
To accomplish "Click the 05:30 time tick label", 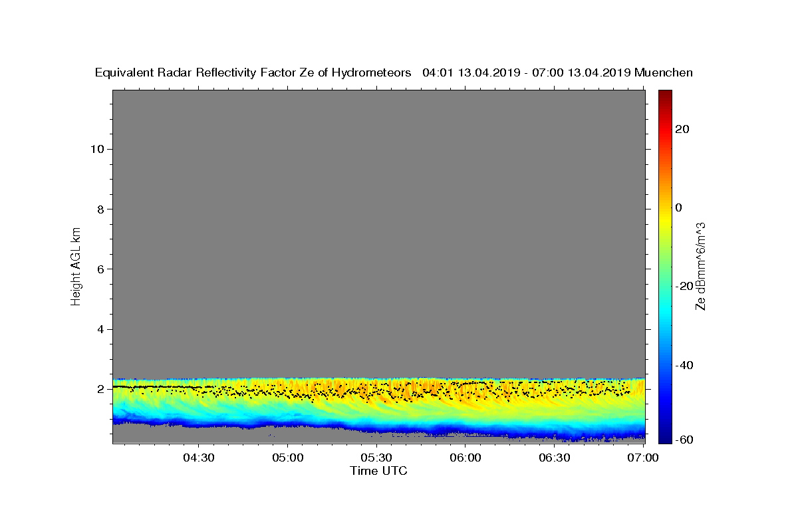I will (x=376, y=458).
